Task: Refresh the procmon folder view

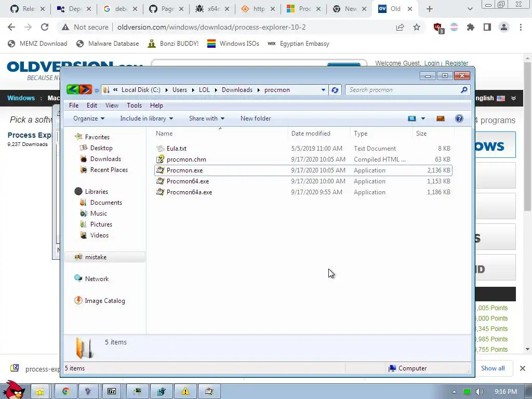Action: pyautogui.click(x=335, y=90)
